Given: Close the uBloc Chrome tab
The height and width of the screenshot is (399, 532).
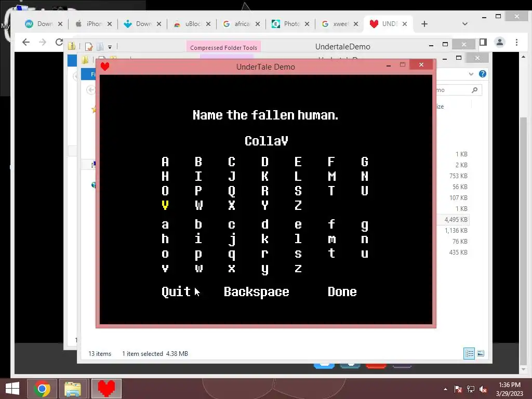Looking at the screenshot, I should pyautogui.click(x=208, y=24).
